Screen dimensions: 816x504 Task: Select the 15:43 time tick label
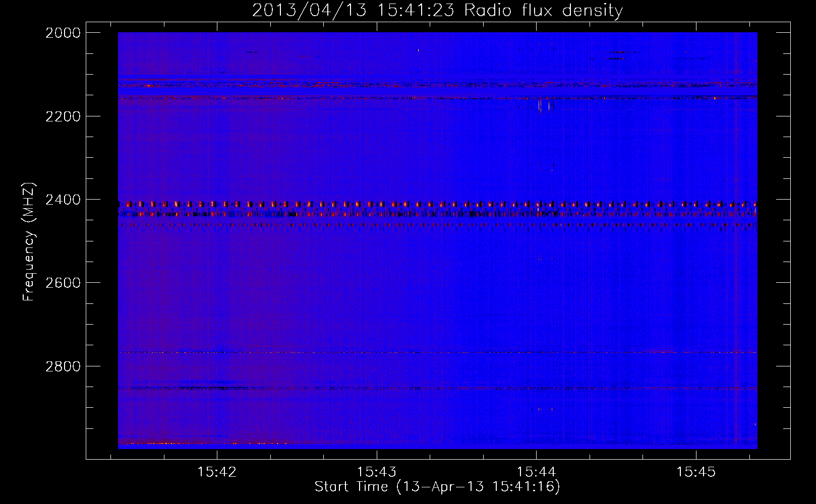(377, 472)
